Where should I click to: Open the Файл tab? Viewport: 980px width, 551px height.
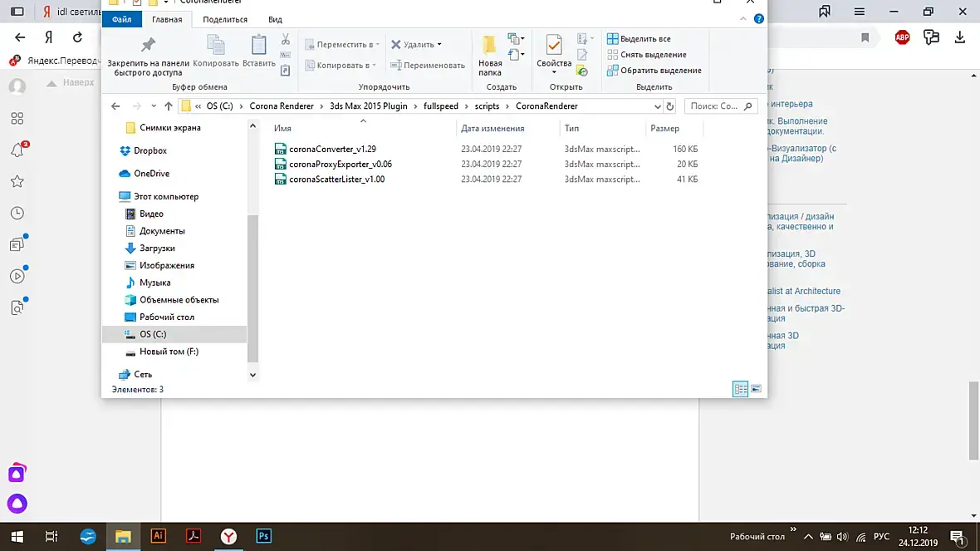click(x=122, y=19)
